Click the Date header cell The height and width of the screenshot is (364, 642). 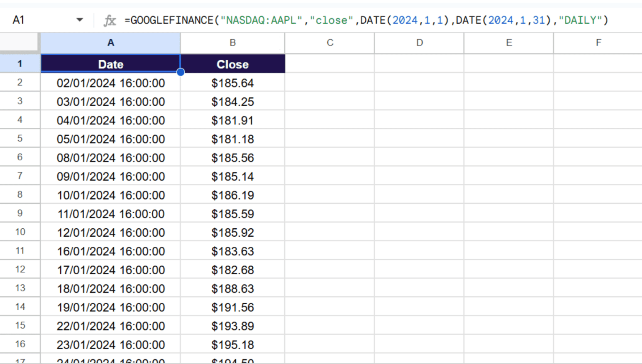110,64
